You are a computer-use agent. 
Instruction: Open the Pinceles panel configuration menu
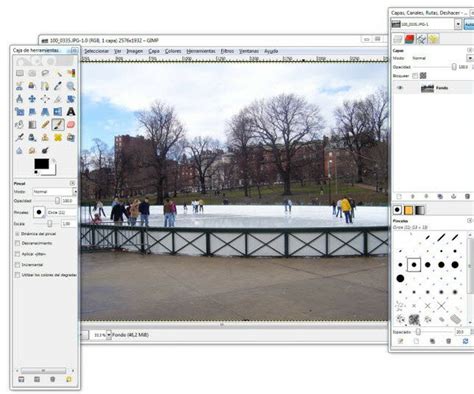(x=470, y=220)
